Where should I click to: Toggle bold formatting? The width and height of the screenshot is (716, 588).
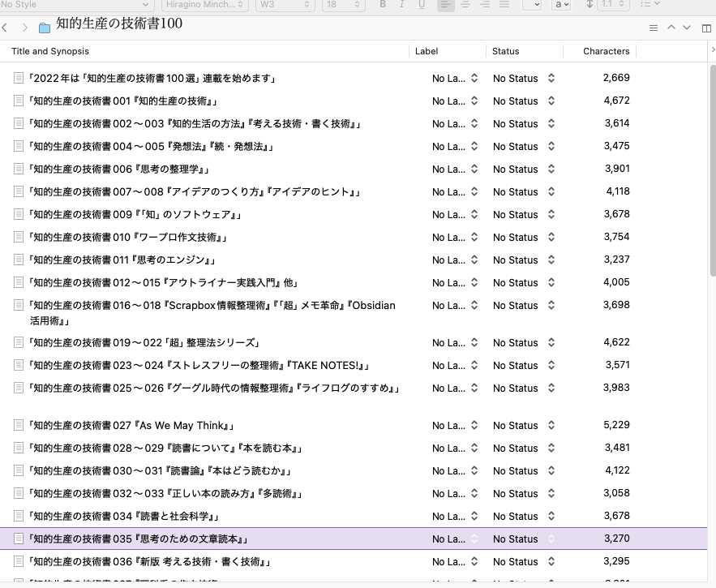(x=383, y=4)
